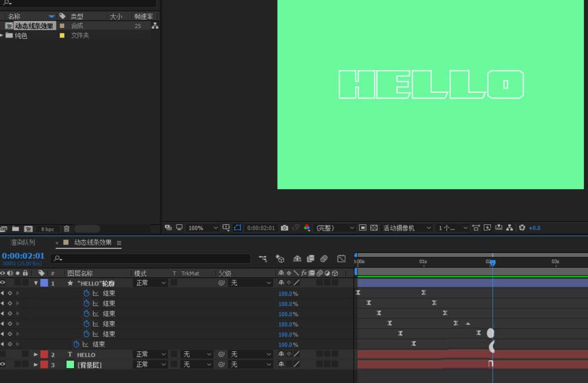This screenshot has height=383, width=588.
Task: Collapse the "HELLO"轮廓 layer properties
Action: coord(35,283)
